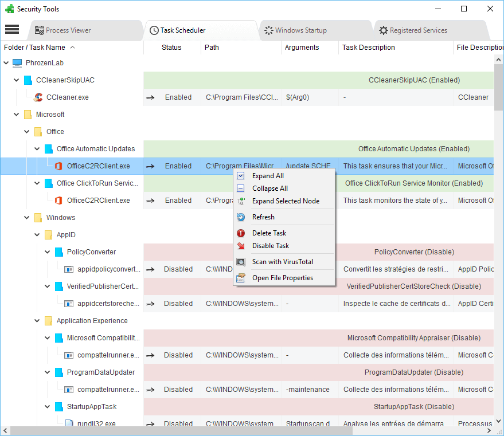This screenshot has width=504, height=436.
Task: Collapse the Office folder node
Action: pyautogui.click(x=26, y=131)
